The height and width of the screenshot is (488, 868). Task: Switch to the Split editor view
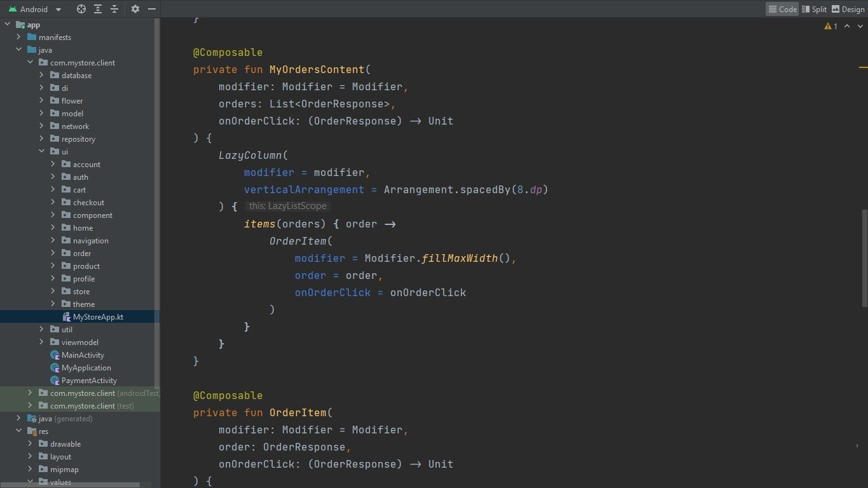pos(814,9)
